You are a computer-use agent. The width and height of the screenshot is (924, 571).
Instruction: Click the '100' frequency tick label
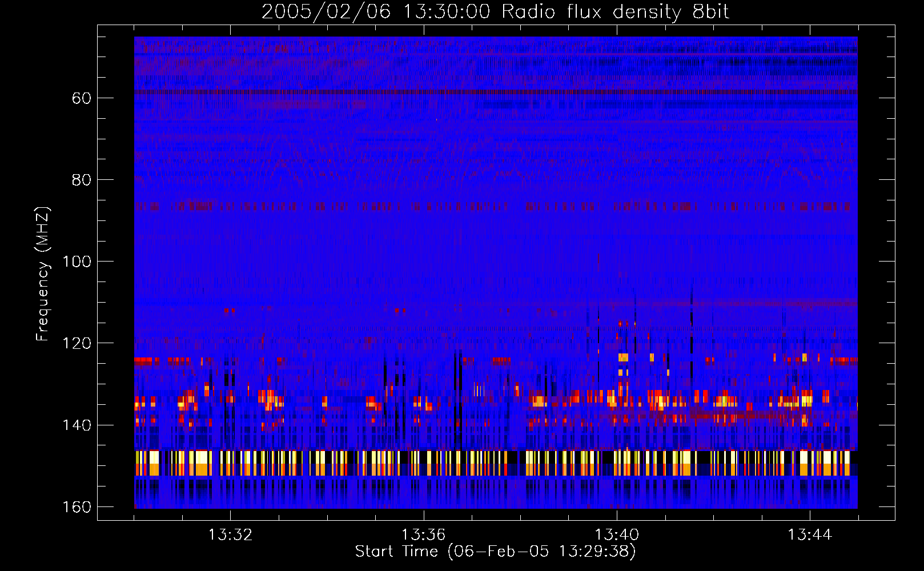(77, 262)
